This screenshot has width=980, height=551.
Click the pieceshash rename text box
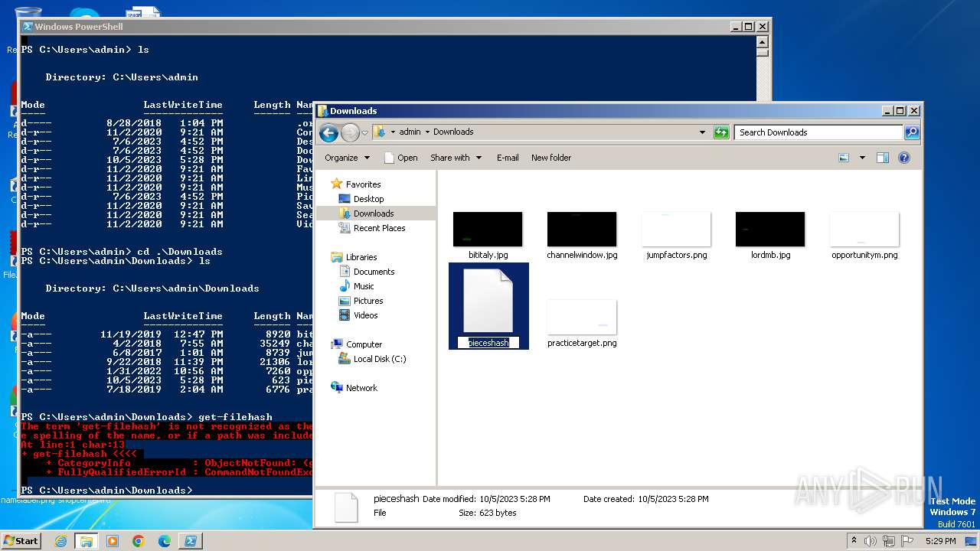point(488,343)
